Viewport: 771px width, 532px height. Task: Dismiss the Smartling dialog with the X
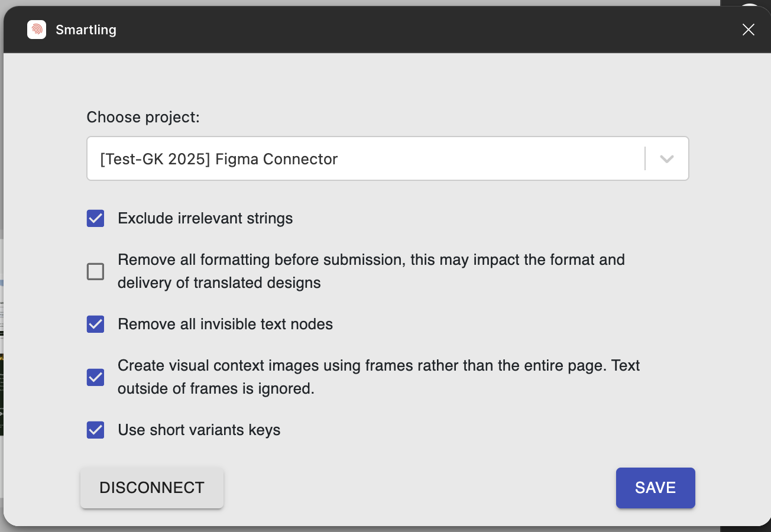tap(749, 29)
